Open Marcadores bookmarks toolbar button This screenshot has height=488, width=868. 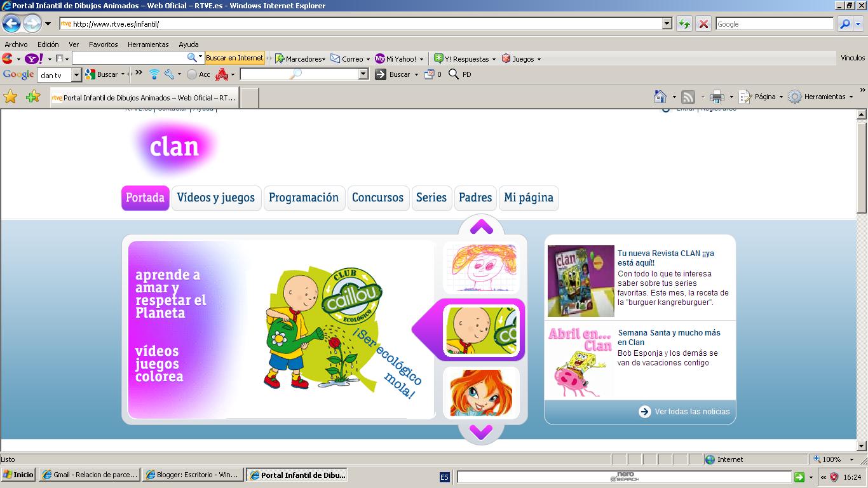[x=299, y=58]
